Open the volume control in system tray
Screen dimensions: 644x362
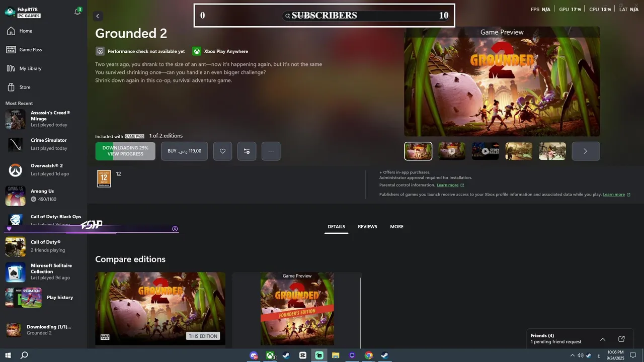[580, 355]
